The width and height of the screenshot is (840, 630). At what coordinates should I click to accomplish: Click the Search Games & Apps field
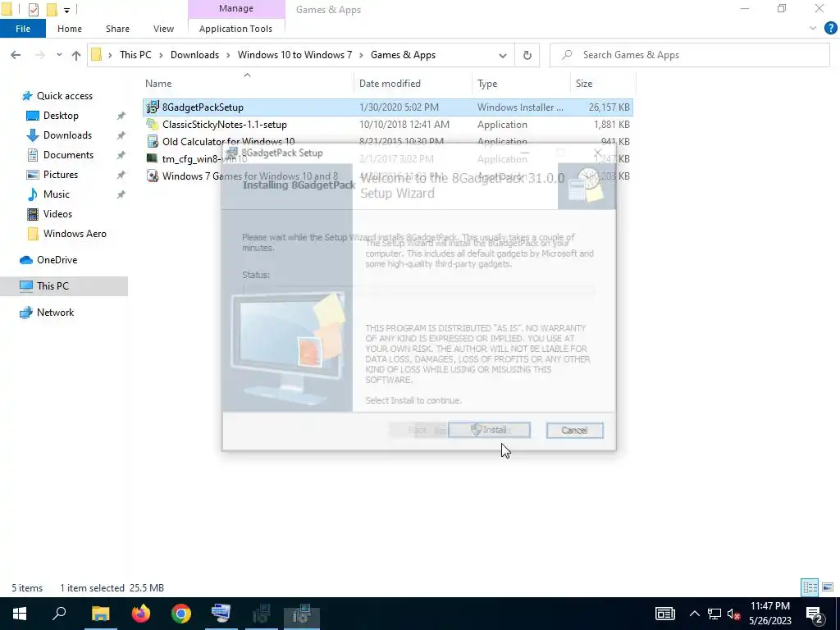[689, 55]
